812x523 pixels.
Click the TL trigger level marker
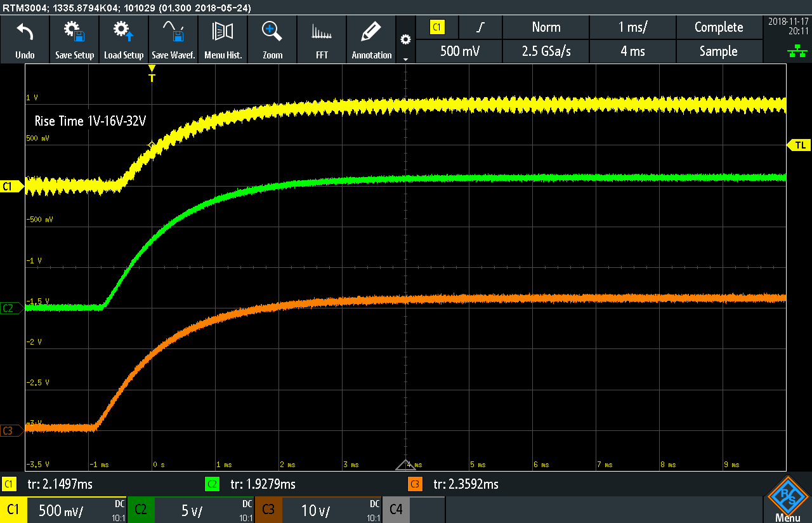(x=799, y=145)
